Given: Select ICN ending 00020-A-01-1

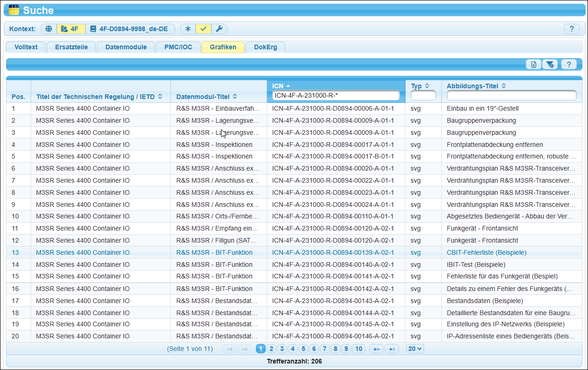Looking at the screenshot, I should coord(333,168).
